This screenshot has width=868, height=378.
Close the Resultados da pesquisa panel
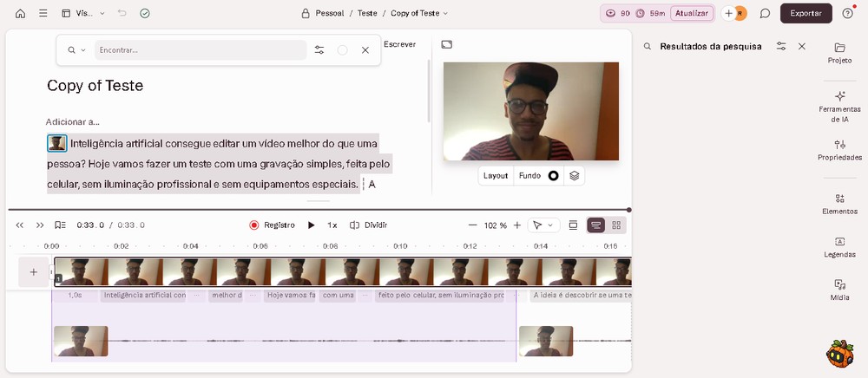801,47
